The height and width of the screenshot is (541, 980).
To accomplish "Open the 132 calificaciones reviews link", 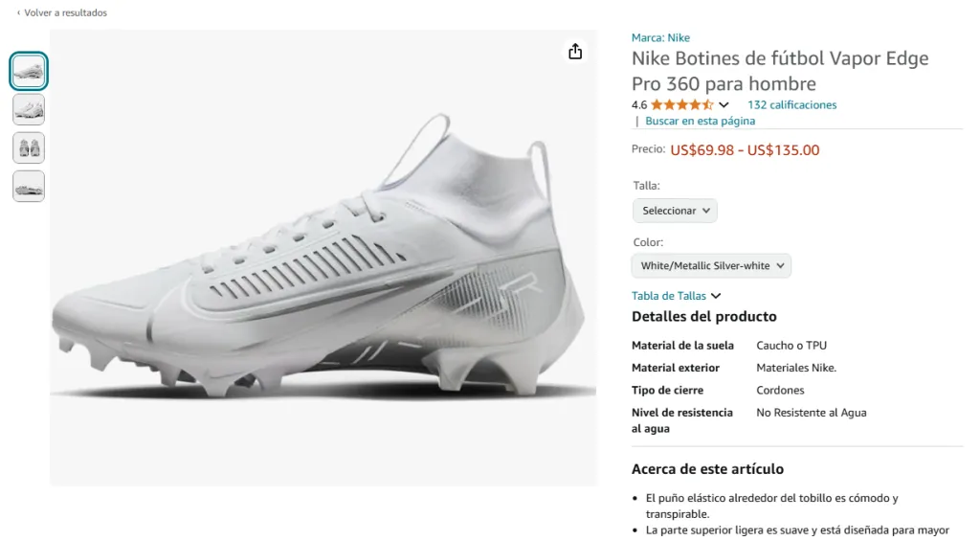I will point(791,105).
